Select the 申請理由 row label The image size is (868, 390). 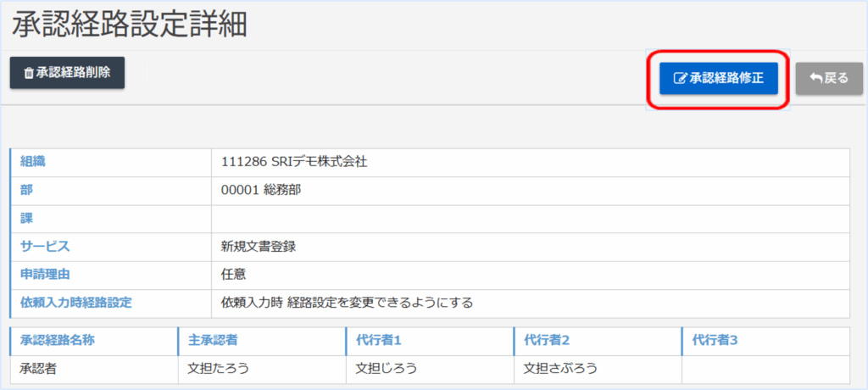(x=44, y=275)
